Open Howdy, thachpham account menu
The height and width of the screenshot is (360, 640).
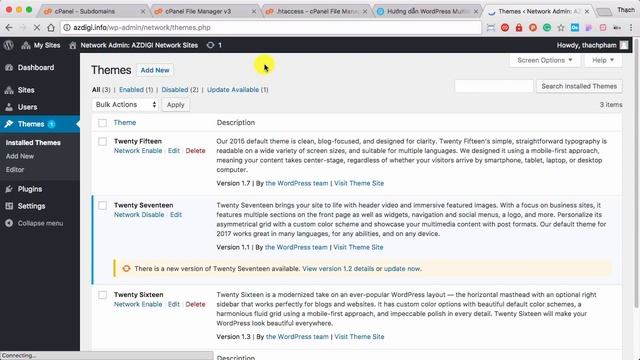coord(592,45)
